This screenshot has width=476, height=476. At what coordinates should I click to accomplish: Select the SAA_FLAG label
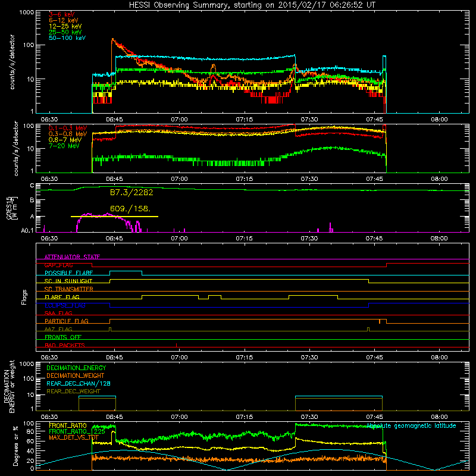pos(58,313)
